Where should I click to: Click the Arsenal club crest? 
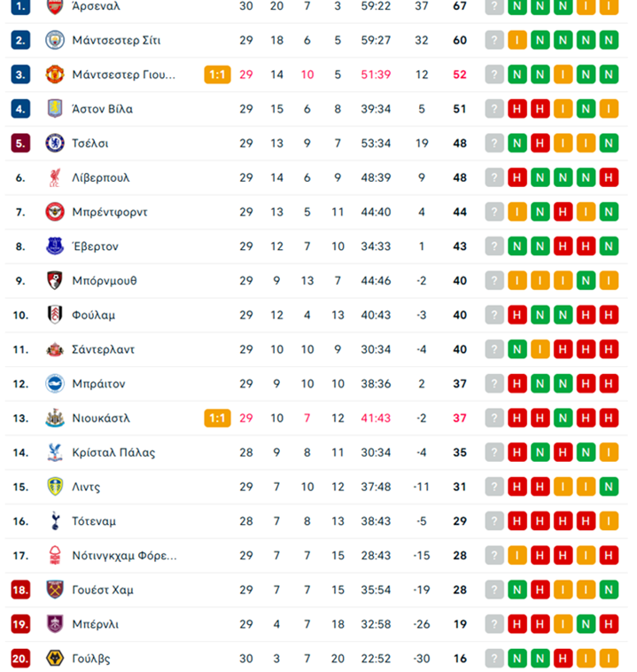point(56,5)
